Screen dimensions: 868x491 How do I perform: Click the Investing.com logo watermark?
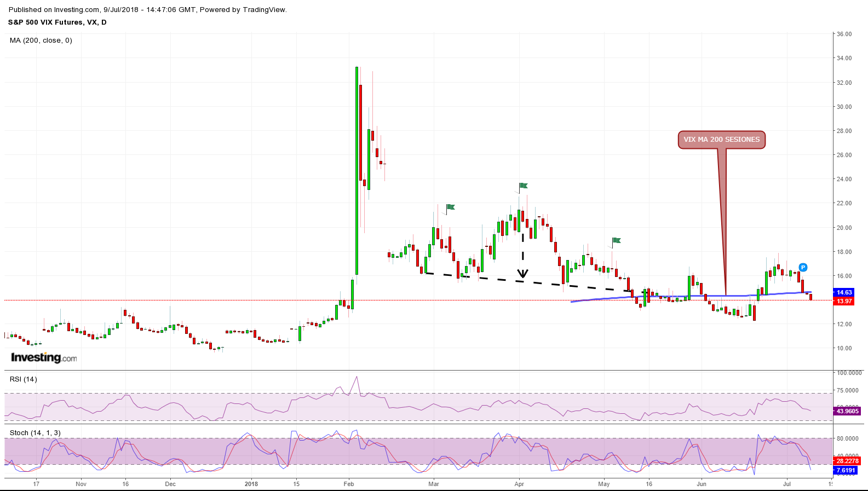44,357
